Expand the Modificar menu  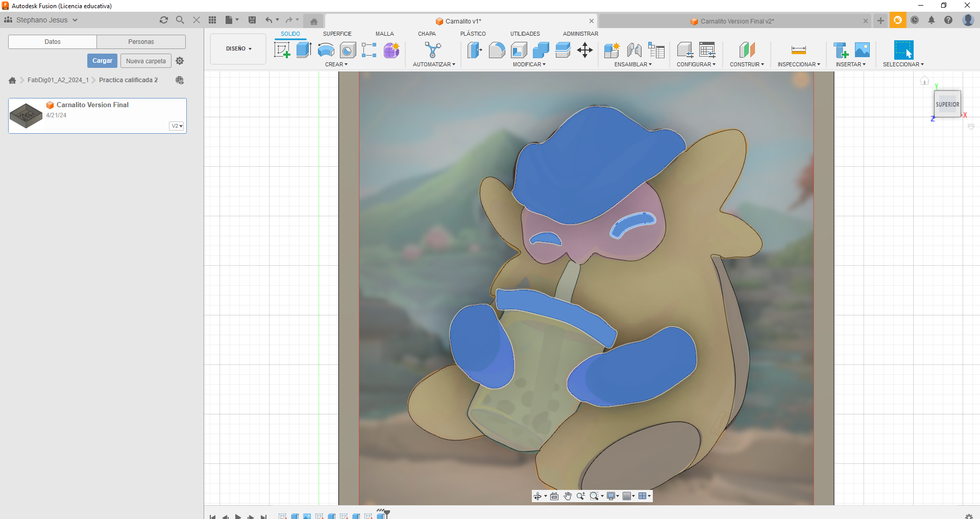tap(529, 64)
